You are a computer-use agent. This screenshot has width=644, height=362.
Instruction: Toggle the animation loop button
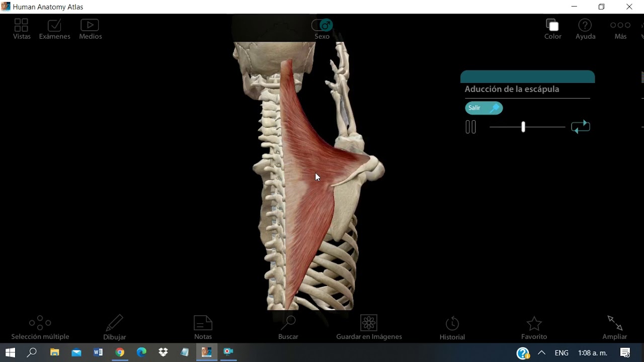pyautogui.click(x=580, y=127)
